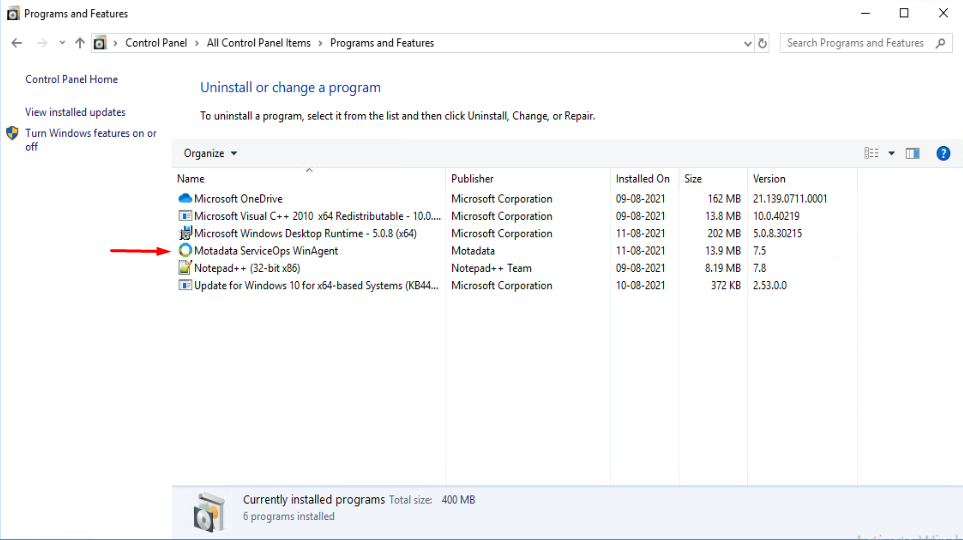Sort by the Installed On column header
This screenshot has height=540, width=963.
point(642,179)
